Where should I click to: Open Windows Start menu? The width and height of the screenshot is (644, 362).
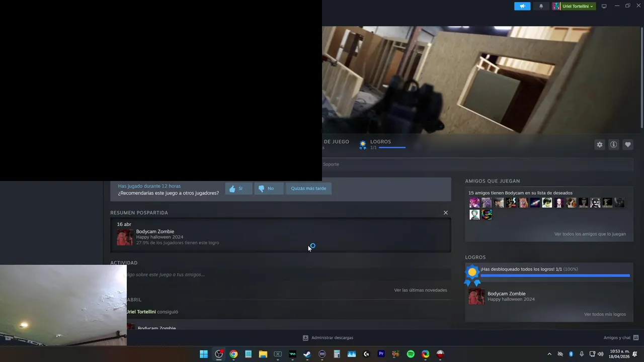204,354
